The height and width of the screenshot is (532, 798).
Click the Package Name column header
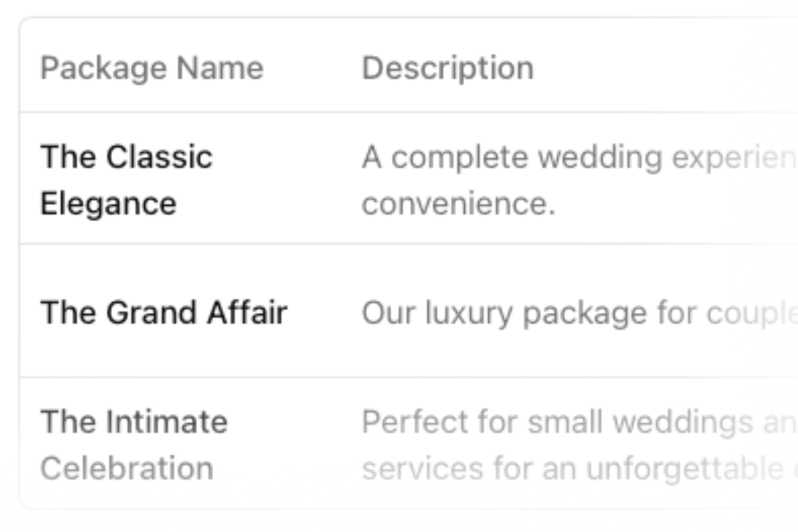click(152, 68)
